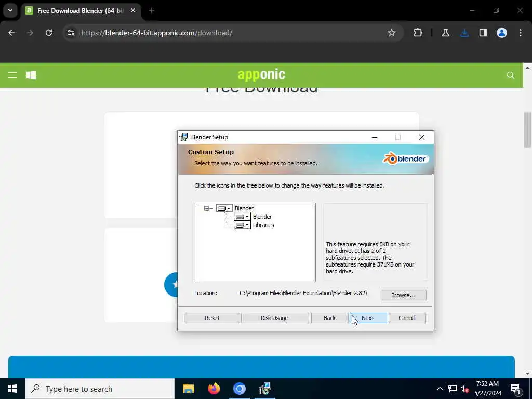Go Back in the setup wizard

tap(329, 318)
